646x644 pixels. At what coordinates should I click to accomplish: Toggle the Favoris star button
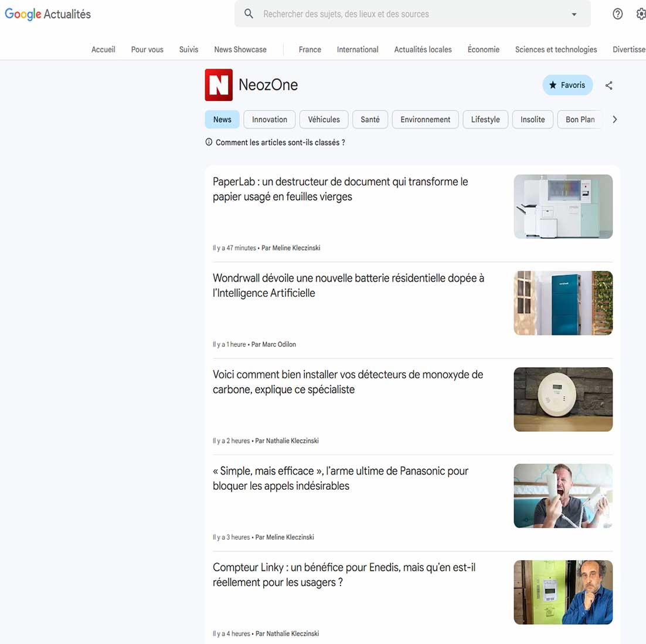(x=567, y=85)
